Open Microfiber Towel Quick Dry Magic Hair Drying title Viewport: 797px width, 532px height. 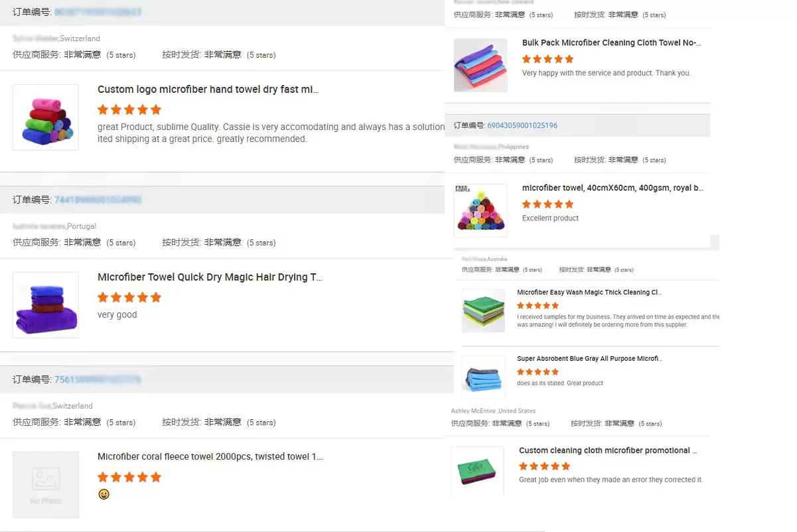[x=210, y=277]
